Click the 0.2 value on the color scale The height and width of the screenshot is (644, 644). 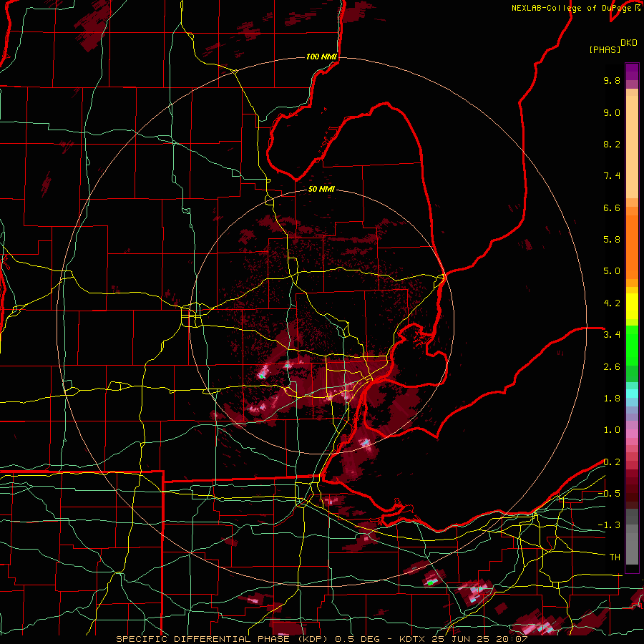612,462
